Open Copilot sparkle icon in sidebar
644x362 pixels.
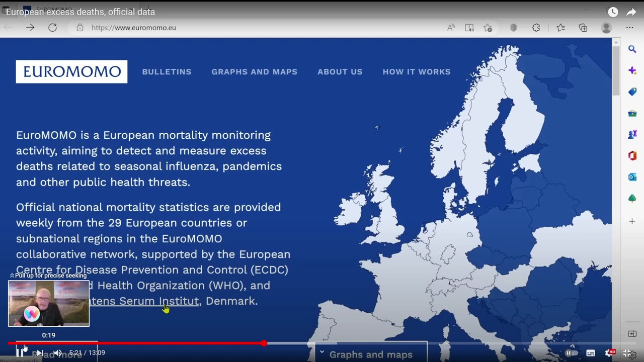(632, 70)
